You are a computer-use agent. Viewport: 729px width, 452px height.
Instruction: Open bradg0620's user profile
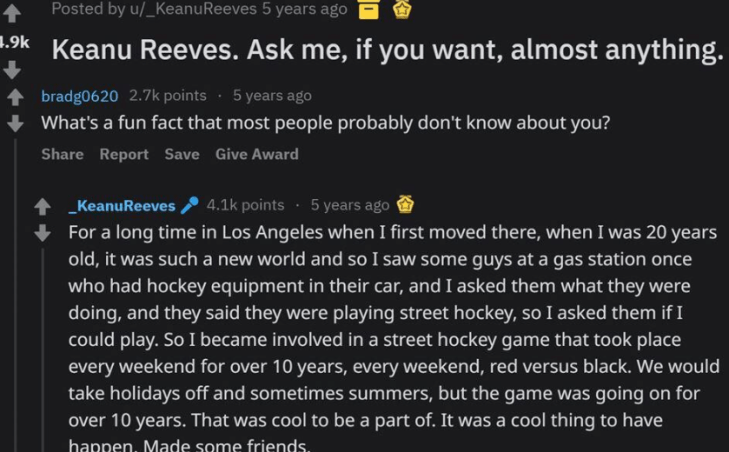coord(80,96)
